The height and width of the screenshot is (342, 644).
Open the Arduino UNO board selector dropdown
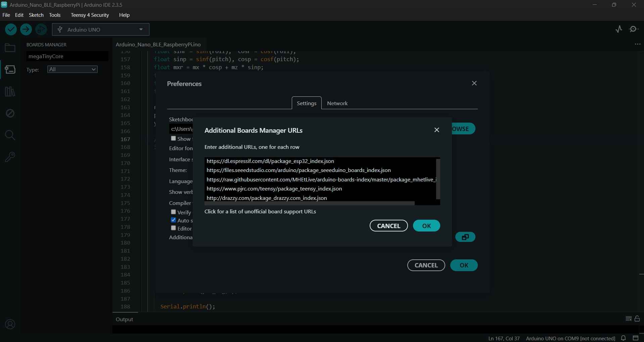pos(101,30)
